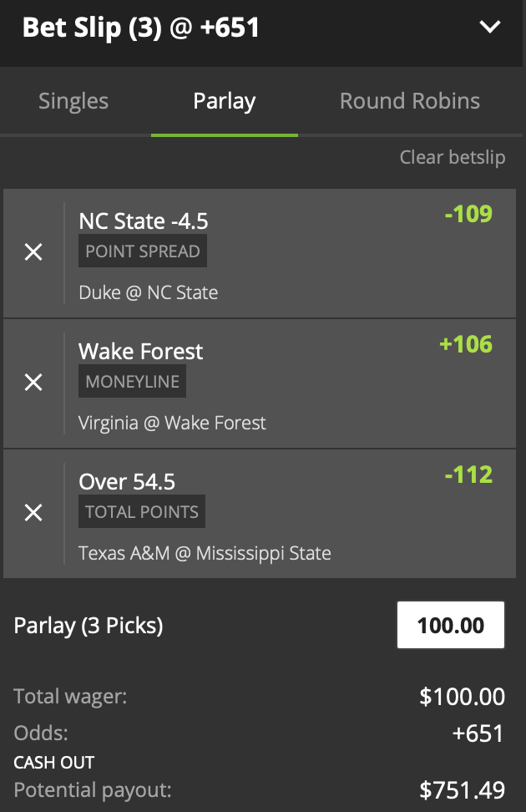The width and height of the screenshot is (526, 812).
Task: Remove the Over 54.5 pick
Action: click(33, 513)
